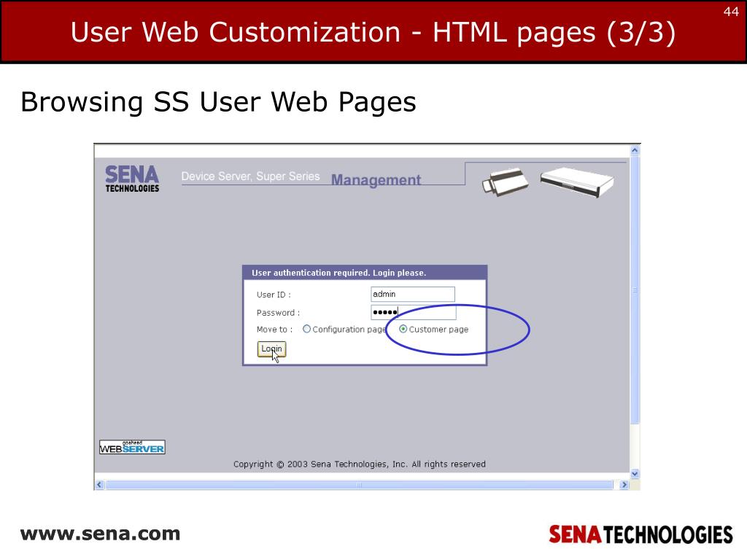Click the 'Browsing SS User Web Pages' heading
This screenshot has height=560, width=747.
click(218, 102)
